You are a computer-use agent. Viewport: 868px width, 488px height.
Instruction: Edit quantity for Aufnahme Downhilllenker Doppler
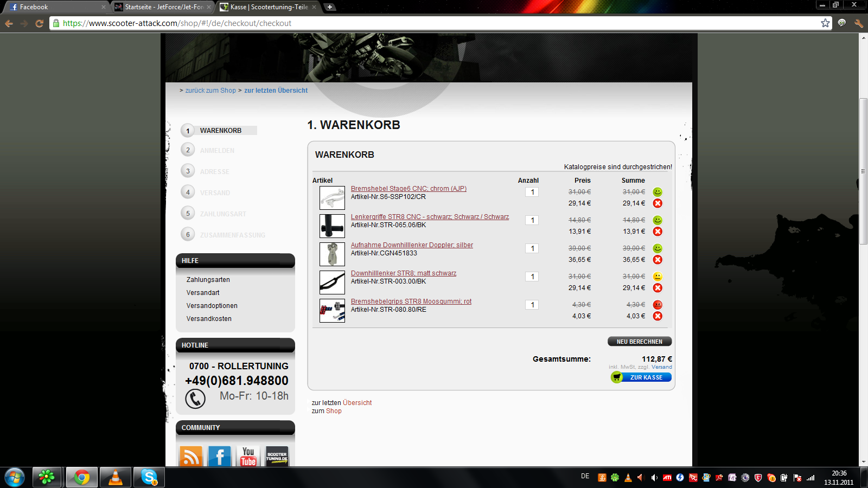point(532,248)
